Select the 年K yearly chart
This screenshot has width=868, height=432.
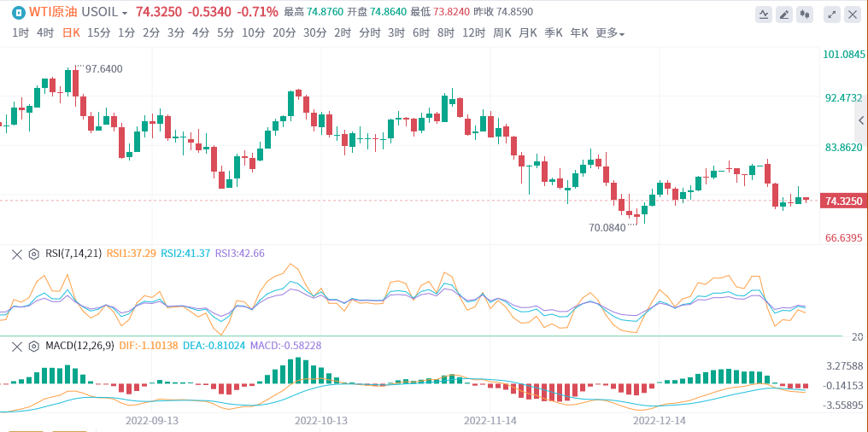[579, 33]
